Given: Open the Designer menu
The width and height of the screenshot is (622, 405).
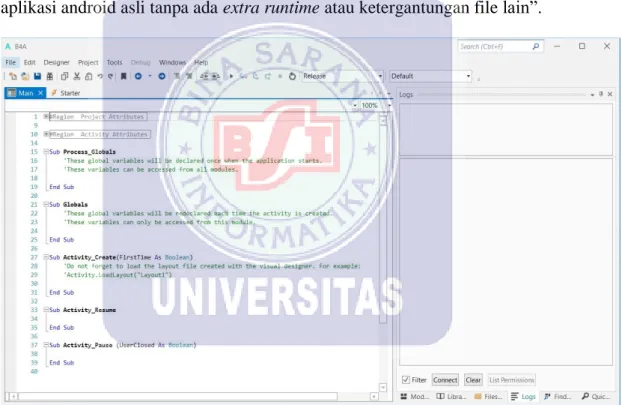Looking at the screenshot, I should 56,62.
